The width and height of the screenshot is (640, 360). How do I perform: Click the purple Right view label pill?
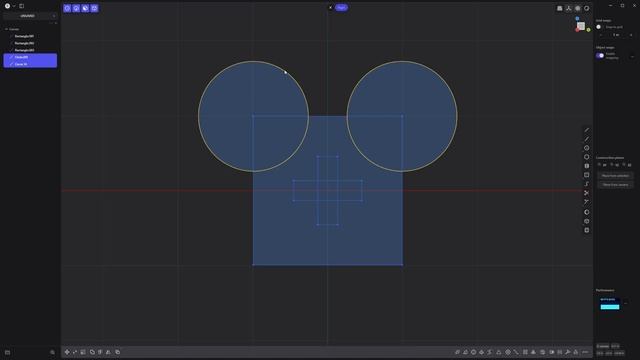[342, 7]
